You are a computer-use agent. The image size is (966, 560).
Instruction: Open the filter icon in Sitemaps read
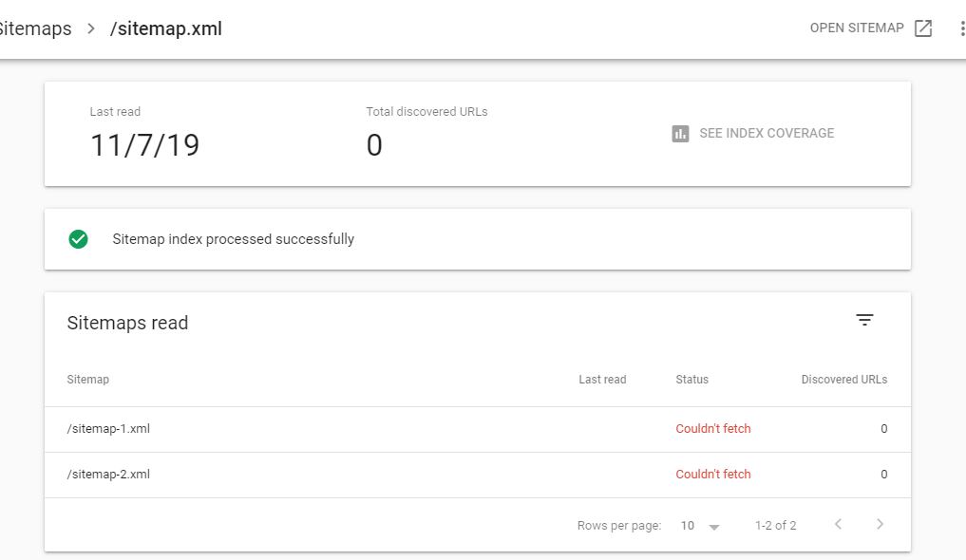coord(864,321)
